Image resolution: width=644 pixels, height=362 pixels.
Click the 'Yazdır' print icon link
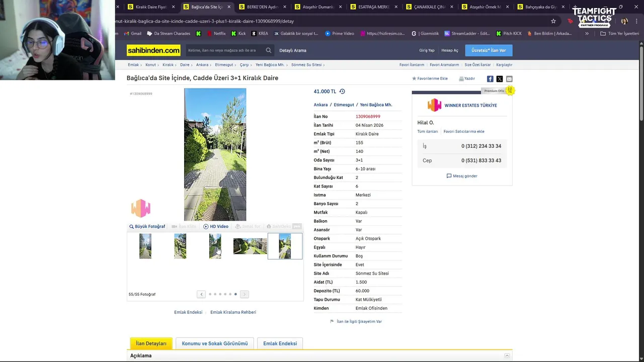(467, 79)
